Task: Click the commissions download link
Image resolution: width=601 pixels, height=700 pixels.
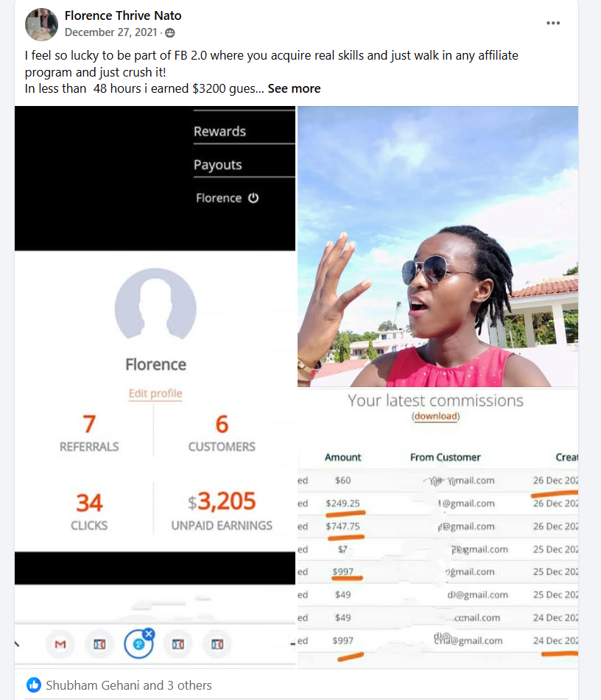Action: [436, 416]
